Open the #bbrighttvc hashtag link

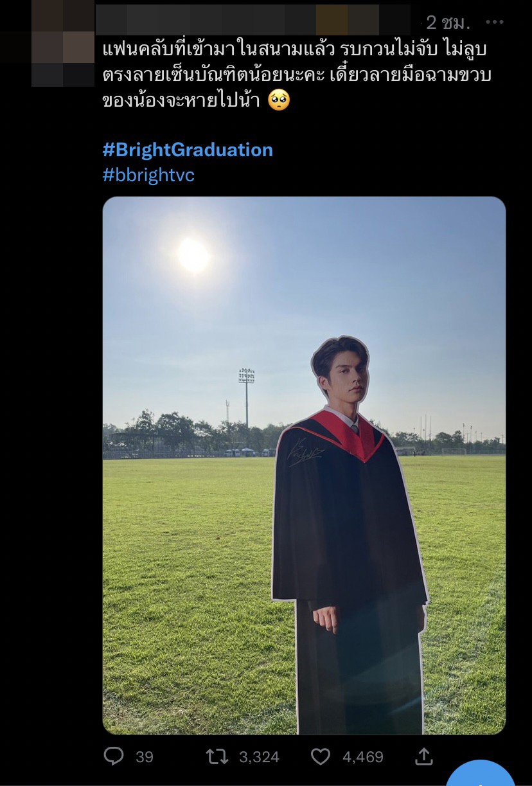[148, 175]
